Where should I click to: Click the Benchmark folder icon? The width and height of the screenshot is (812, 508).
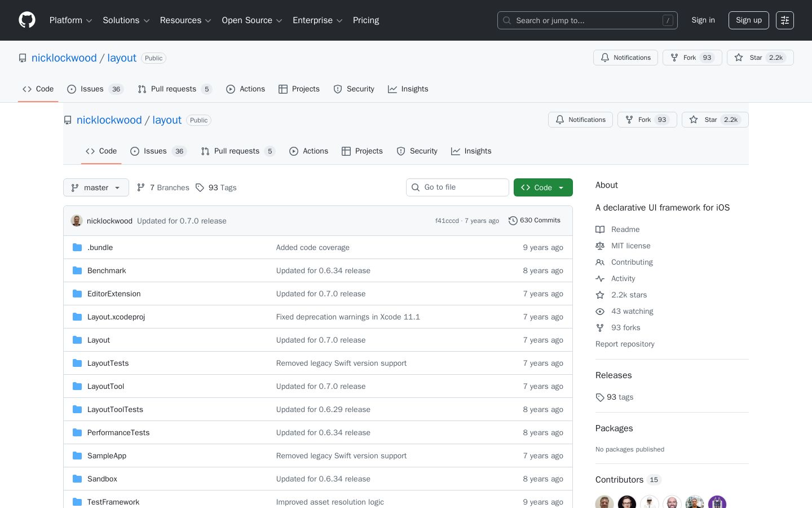click(77, 270)
